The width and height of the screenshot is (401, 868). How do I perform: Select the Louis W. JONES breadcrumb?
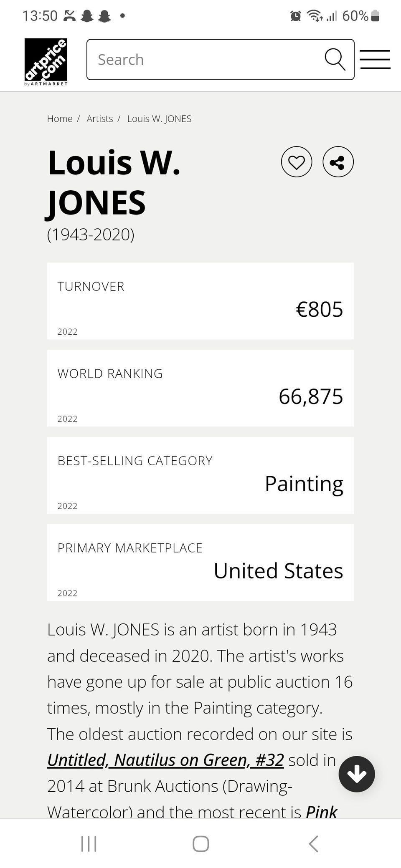[159, 119]
